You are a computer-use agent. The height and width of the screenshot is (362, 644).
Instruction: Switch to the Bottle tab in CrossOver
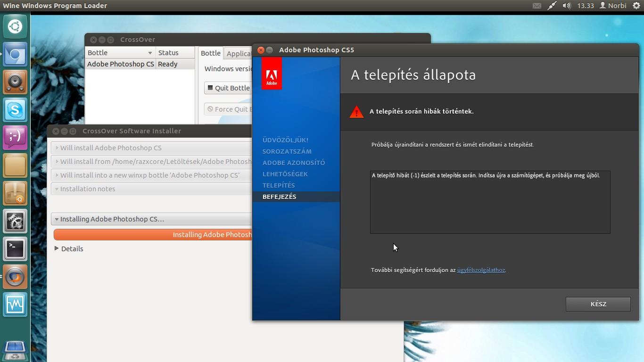211,53
